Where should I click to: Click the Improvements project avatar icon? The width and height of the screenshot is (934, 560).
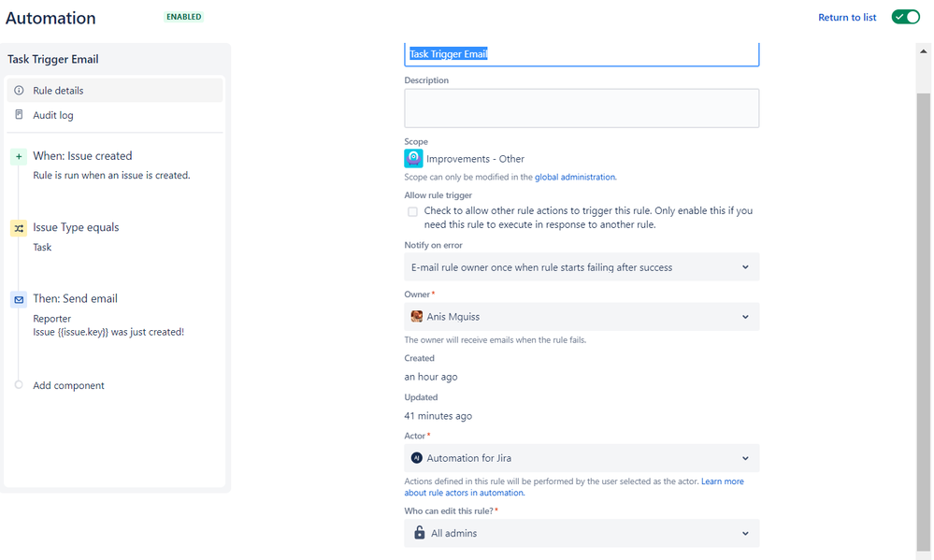pyautogui.click(x=413, y=159)
